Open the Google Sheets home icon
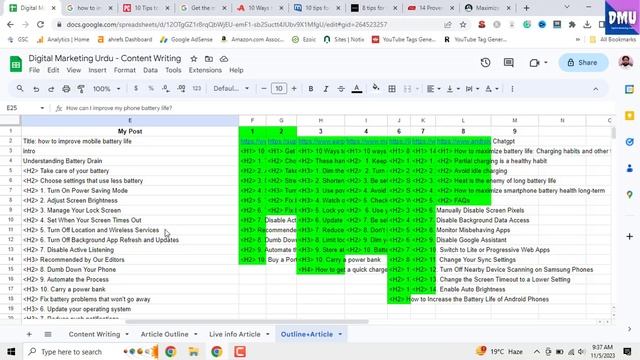The width and height of the screenshot is (640, 360). 16,64
